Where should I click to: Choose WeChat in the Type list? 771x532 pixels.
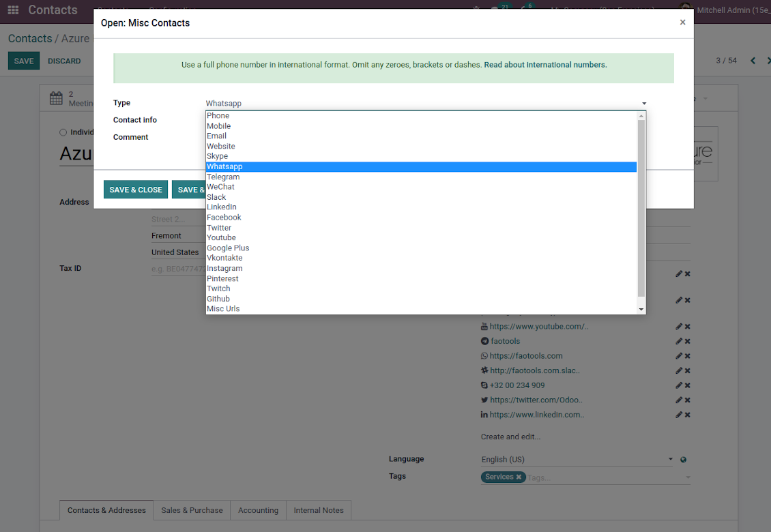(x=422, y=187)
